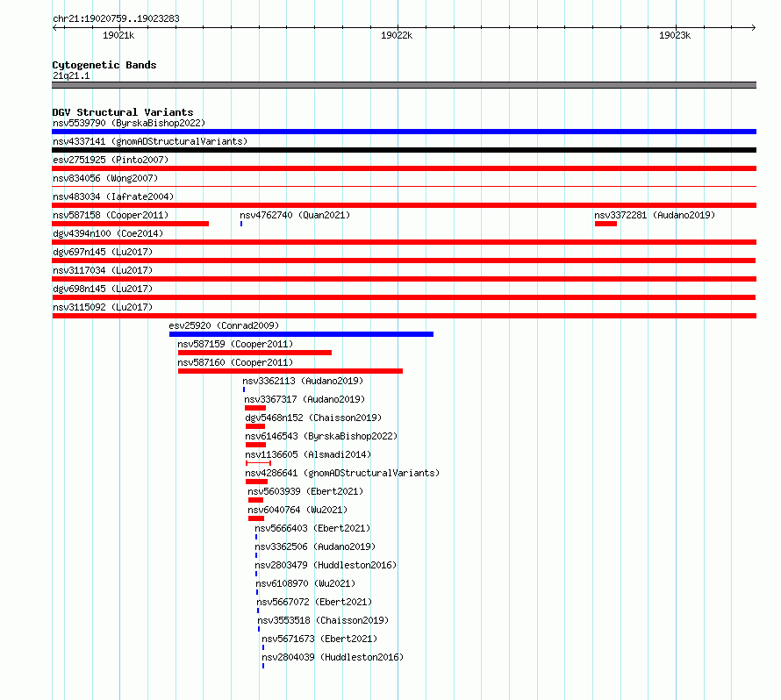Image resolution: width=781 pixels, height=700 pixels.
Task: Click nsv6108970 (Wu2021) label
Action: click(305, 583)
